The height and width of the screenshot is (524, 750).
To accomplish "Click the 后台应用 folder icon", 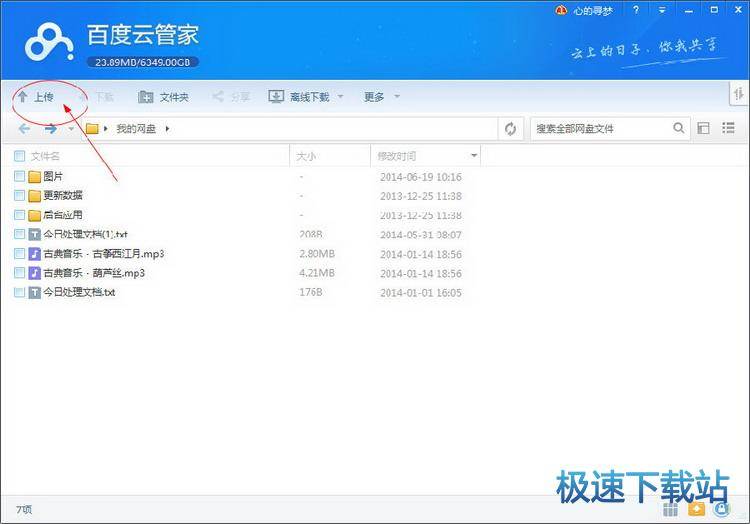I will (34, 215).
